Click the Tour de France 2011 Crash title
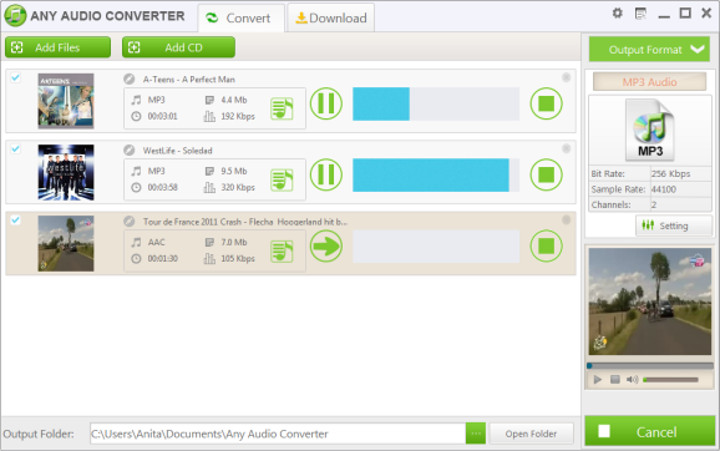Viewport: 720px width, 451px height. [x=245, y=221]
